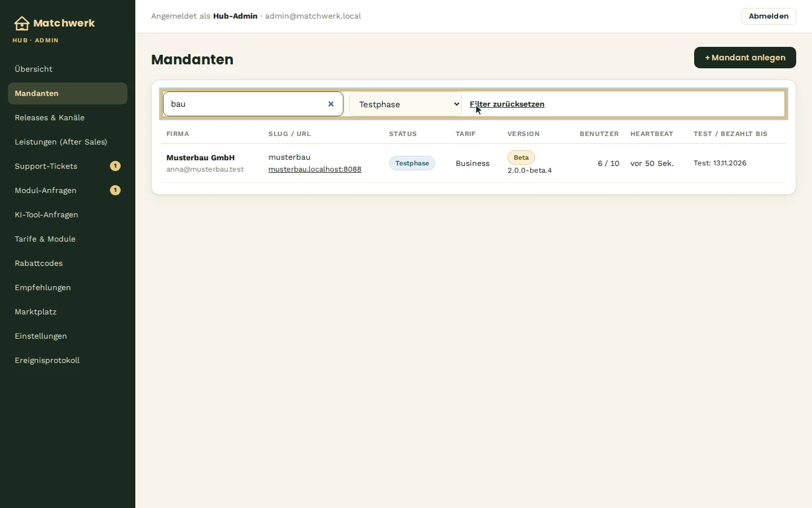
Task: Open Leistungen (After Sales) page
Action: pos(68,142)
